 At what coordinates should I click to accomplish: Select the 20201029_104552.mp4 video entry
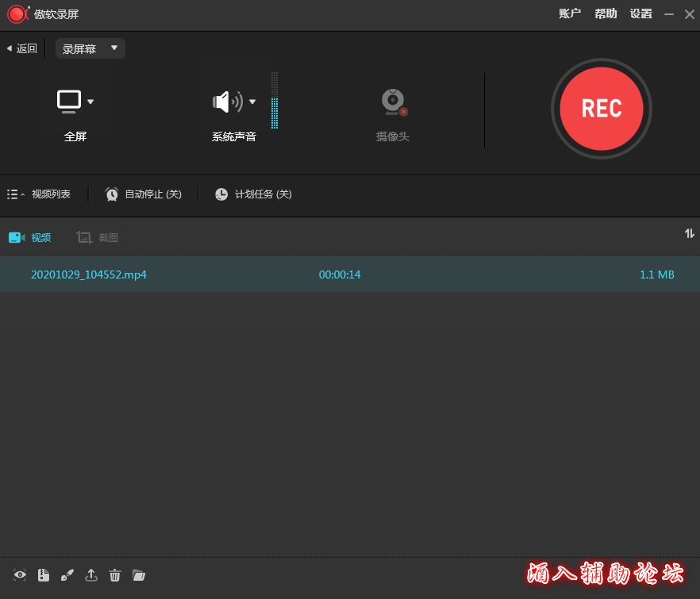tap(89, 275)
